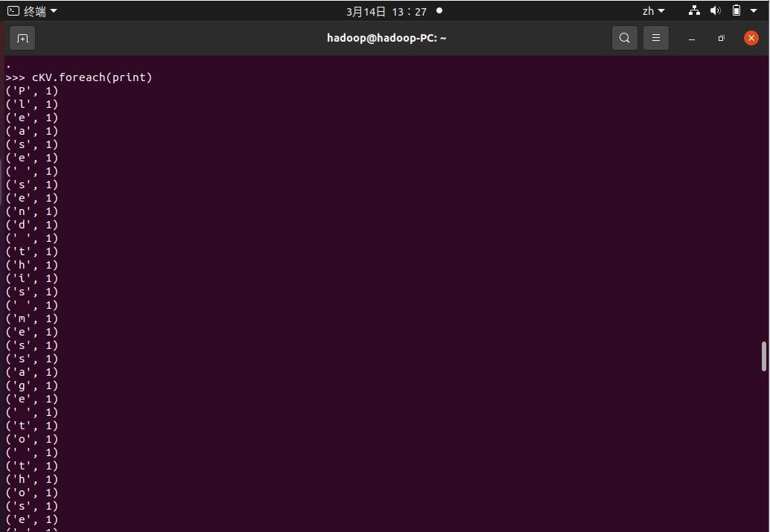Click the wired network status icon

coord(694,10)
